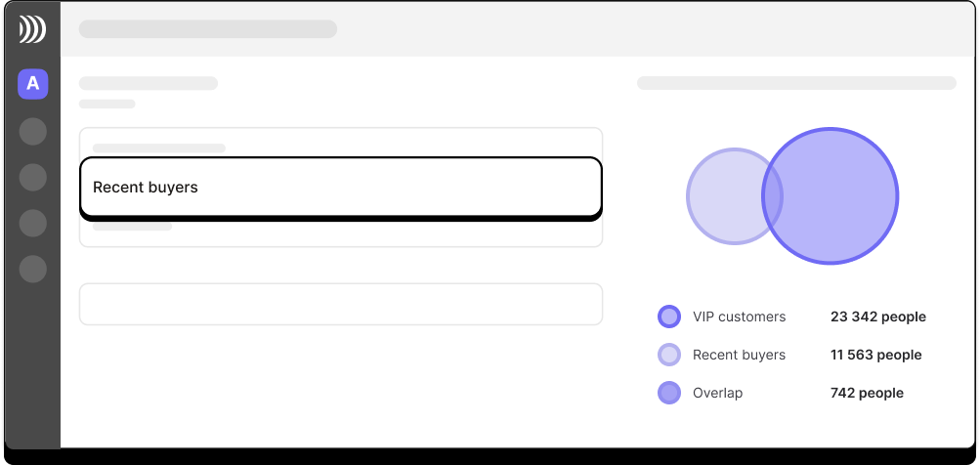This screenshot has width=980, height=465.
Task: Select the third gray circle sidebar icon
Action: [32, 223]
